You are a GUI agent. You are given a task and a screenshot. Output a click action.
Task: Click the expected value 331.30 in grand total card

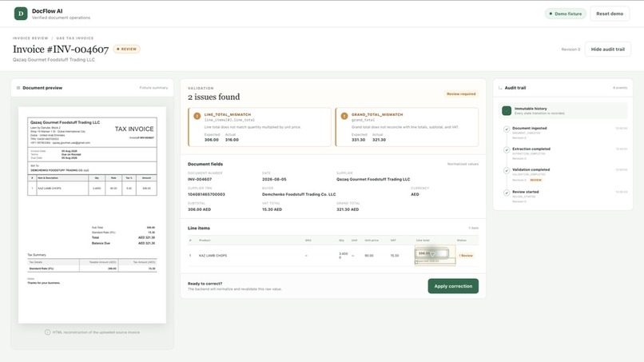pos(358,140)
